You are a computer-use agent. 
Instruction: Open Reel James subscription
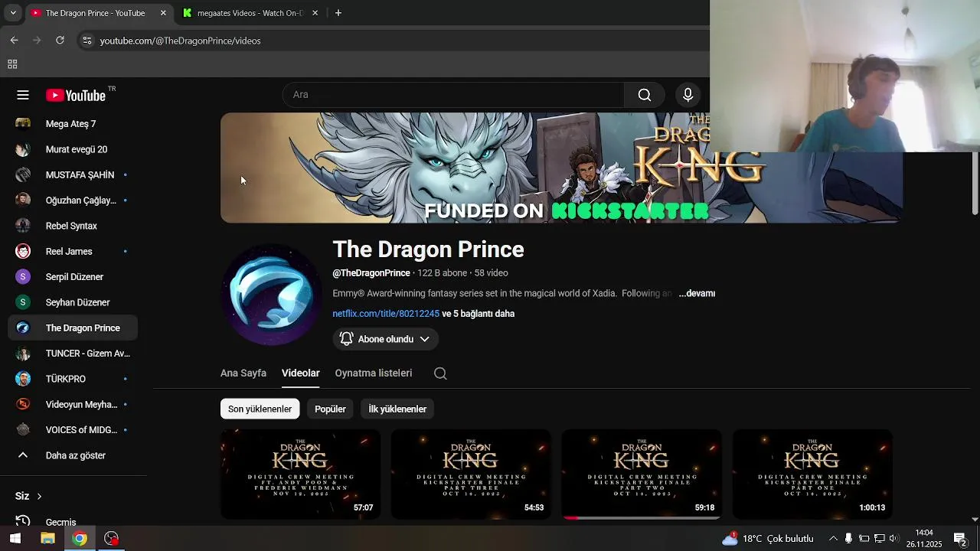(x=73, y=251)
